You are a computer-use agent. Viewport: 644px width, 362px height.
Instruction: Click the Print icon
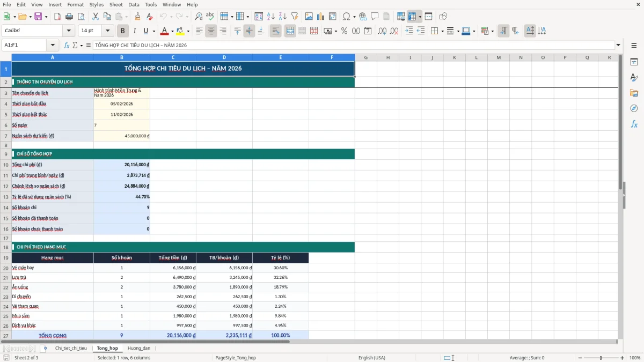69,17
